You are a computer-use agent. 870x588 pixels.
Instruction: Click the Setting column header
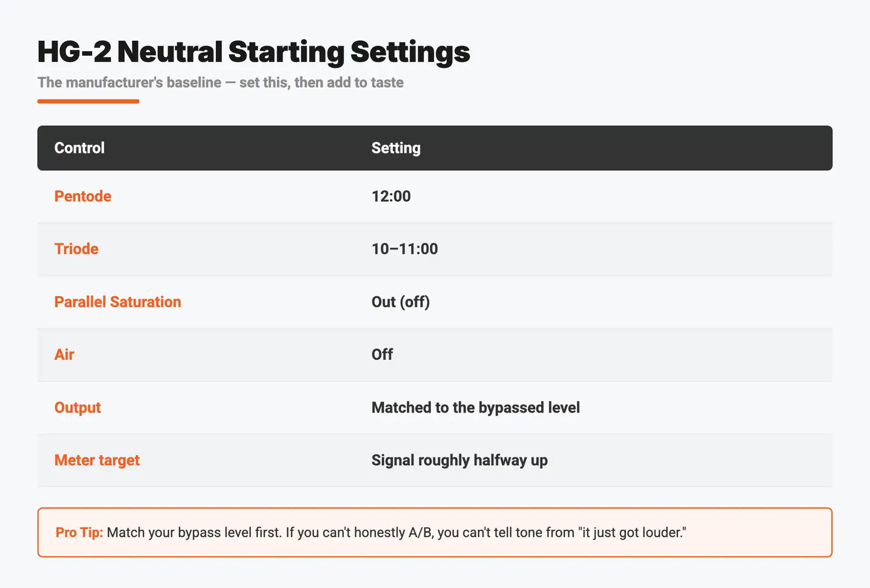point(396,148)
